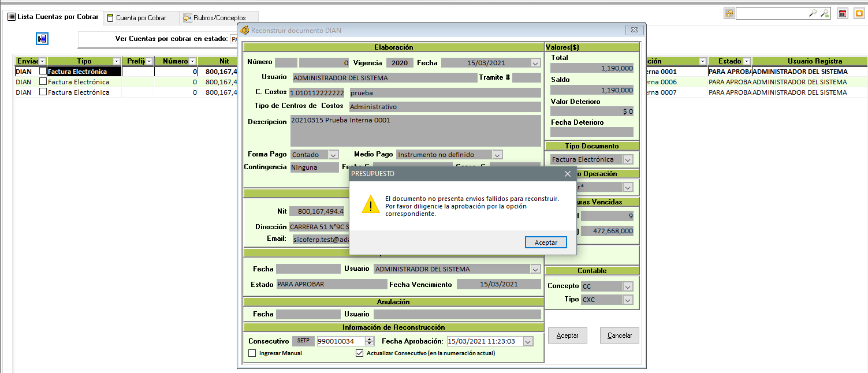Image resolution: width=868 pixels, height=373 pixels.
Task: Click the Consecutivo spinner up arrow
Action: tap(370, 339)
